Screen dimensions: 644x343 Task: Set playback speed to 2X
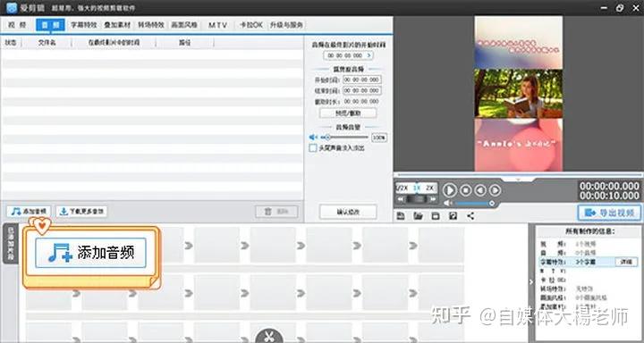tap(430, 188)
